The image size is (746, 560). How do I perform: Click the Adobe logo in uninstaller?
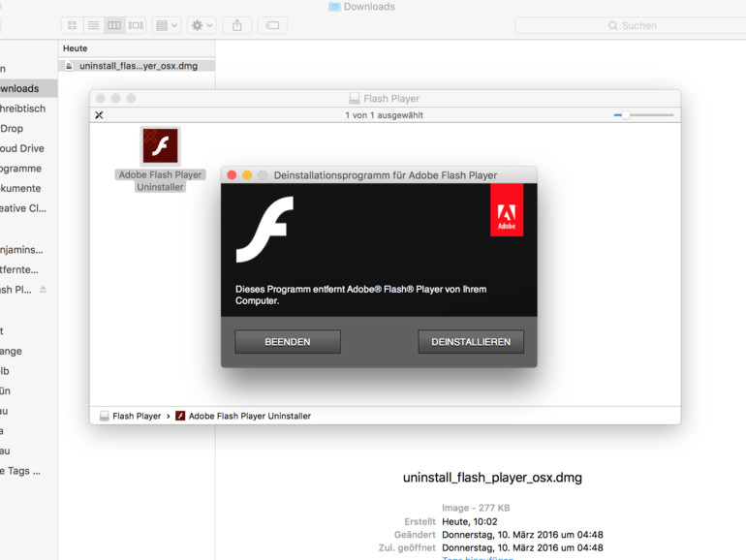tap(507, 210)
